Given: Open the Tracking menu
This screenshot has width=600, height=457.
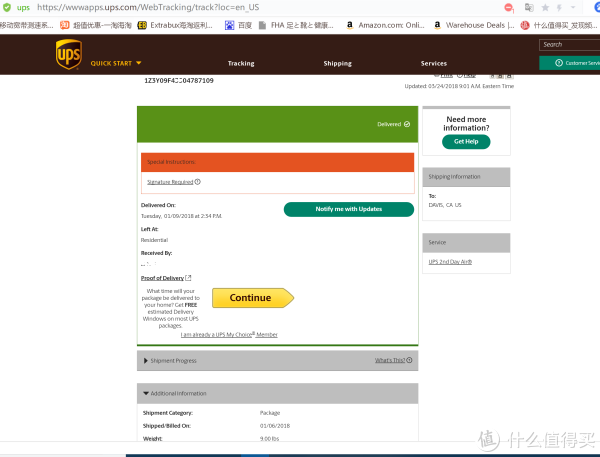Looking at the screenshot, I should (241, 63).
